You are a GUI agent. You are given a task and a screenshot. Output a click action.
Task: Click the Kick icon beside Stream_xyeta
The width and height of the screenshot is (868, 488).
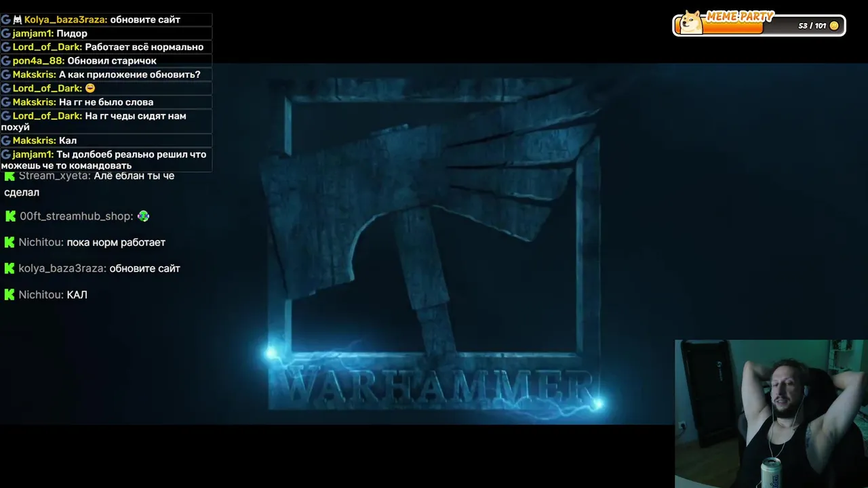(9, 176)
